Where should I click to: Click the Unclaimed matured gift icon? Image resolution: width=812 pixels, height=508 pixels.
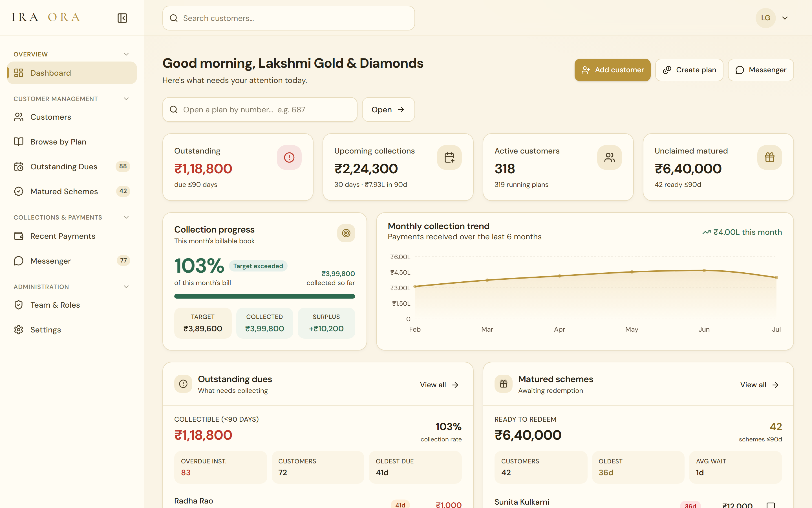click(x=769, y=157)
